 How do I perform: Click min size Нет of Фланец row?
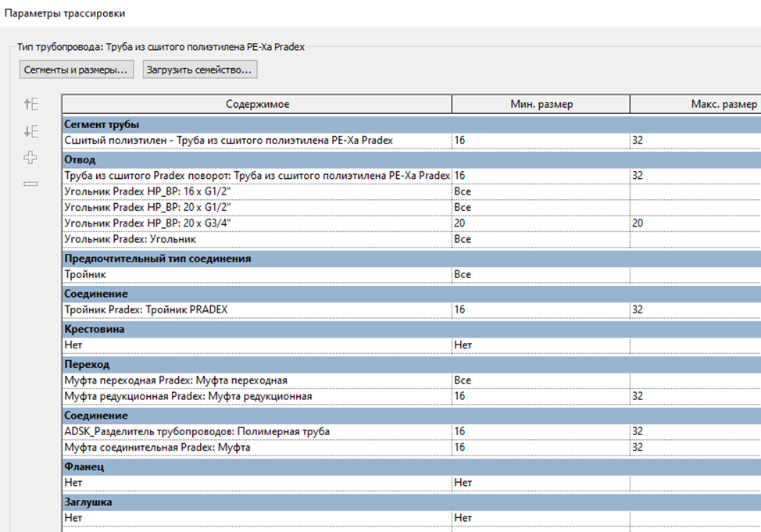pyautogui.click(x=541, y=483)
